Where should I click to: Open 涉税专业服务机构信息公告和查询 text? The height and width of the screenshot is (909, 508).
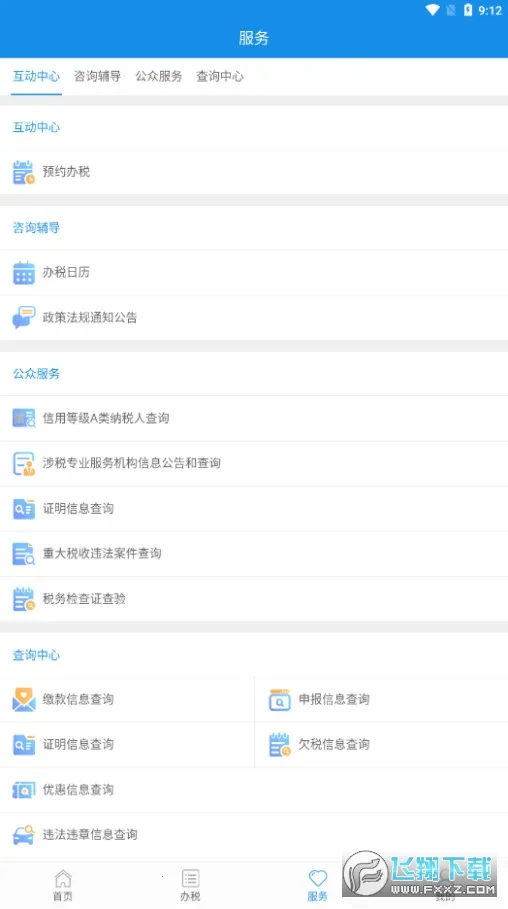coord(132,463)
